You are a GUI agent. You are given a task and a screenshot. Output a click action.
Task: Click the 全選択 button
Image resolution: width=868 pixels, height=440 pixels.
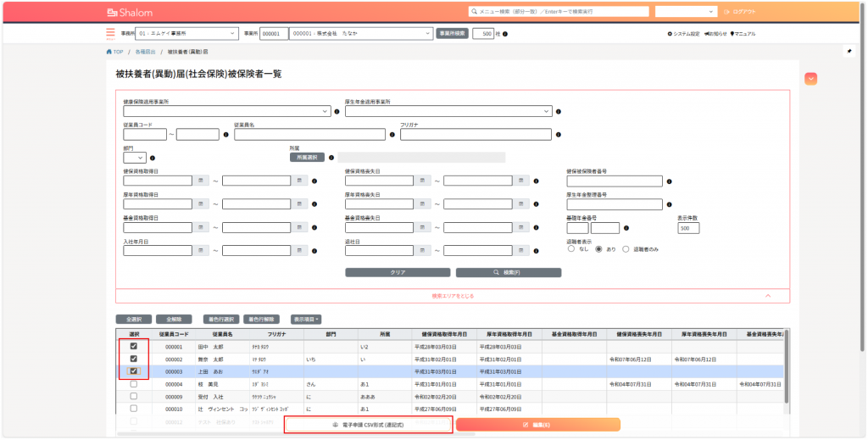coord(133,320)
